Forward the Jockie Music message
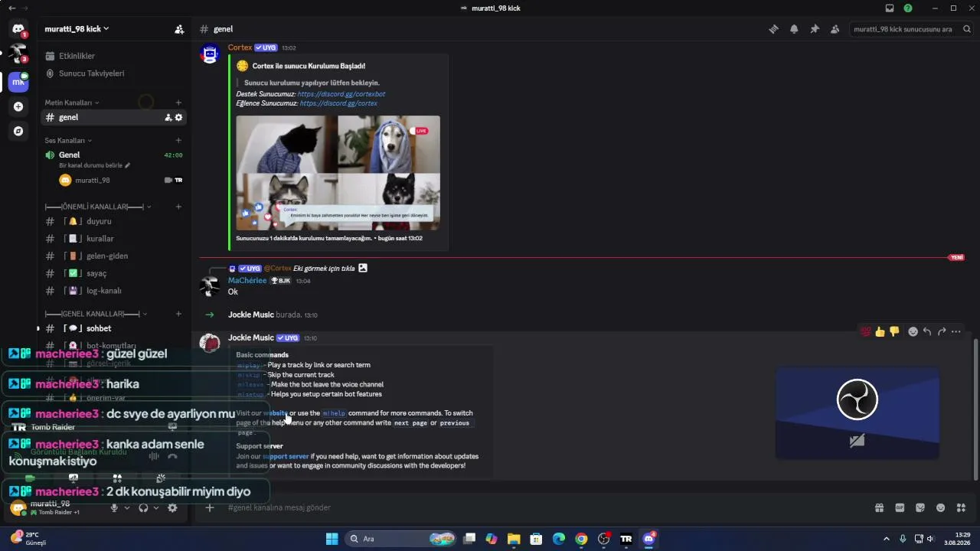 click(x=942, y=331)
